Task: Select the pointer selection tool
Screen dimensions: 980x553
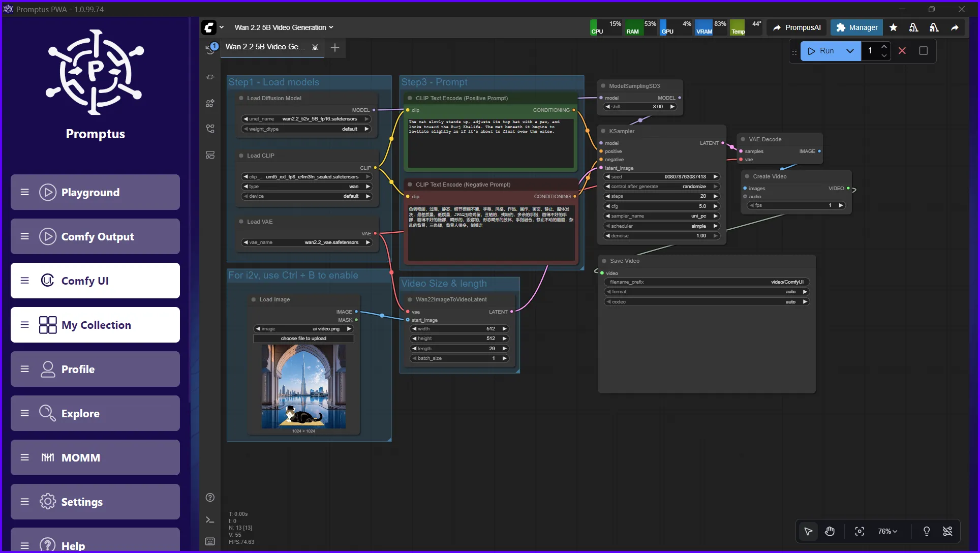Action: coord(809,531)
